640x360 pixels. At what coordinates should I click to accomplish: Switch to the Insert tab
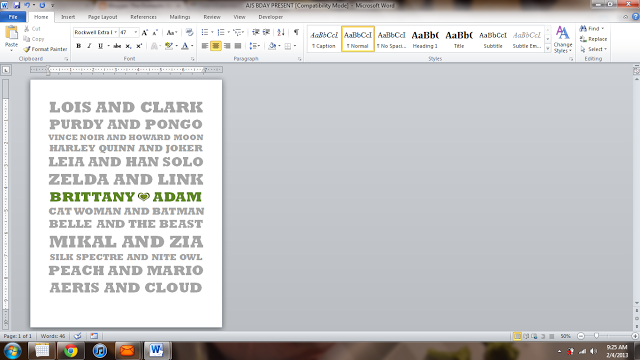tap(68, 17)
